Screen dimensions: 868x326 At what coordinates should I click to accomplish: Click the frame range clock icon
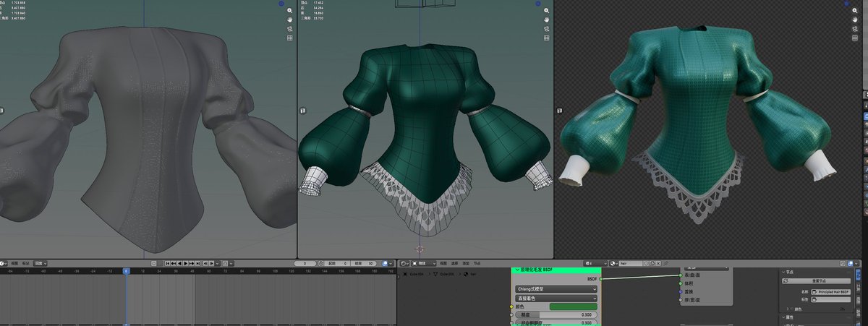click(321, 263)
